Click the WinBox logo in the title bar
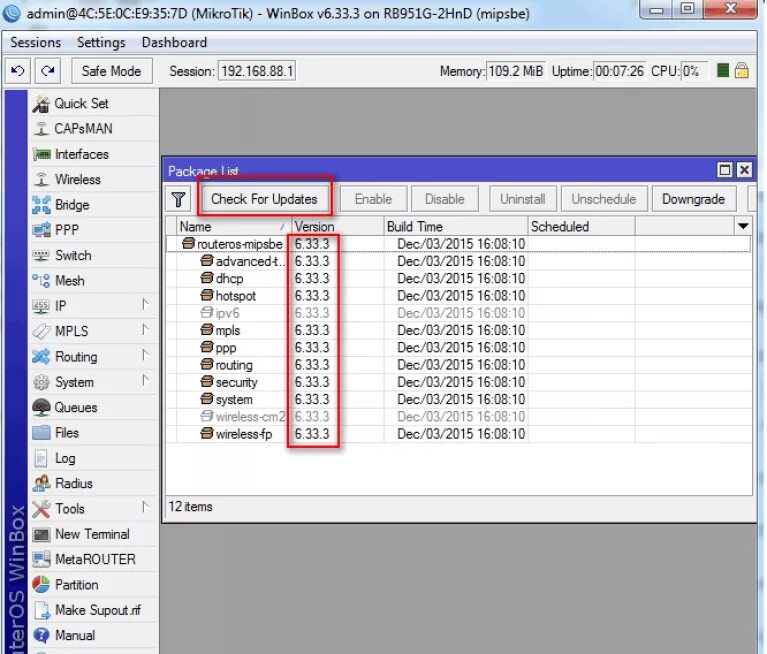This screenshot has width=767, height=654. pyautogui.click(x=11, y=13)
